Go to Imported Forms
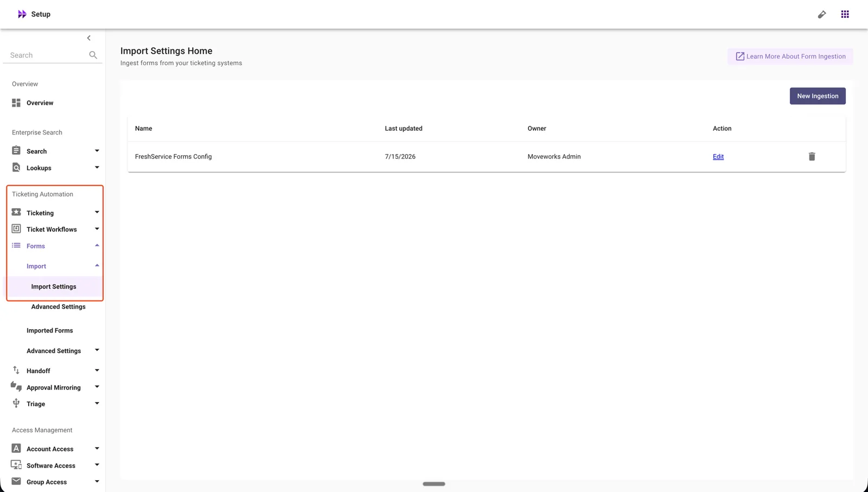The image size is (868, 492). pos(49,330)
